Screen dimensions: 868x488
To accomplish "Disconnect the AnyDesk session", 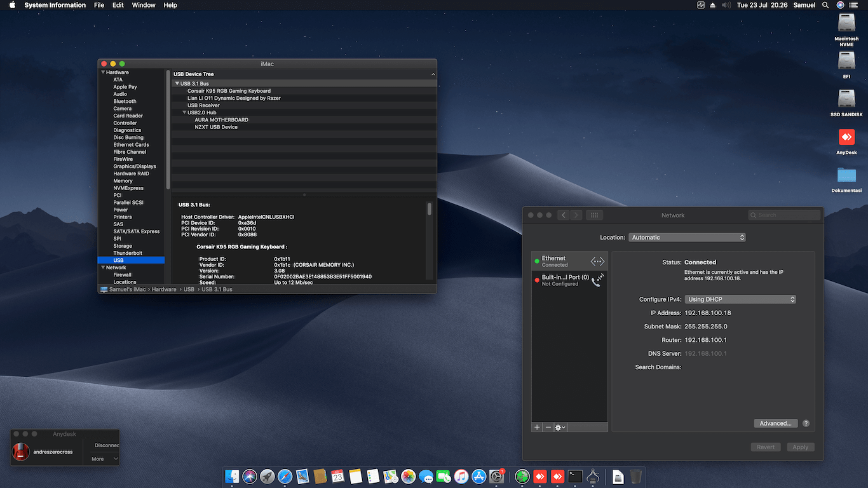I will [107, 445].
